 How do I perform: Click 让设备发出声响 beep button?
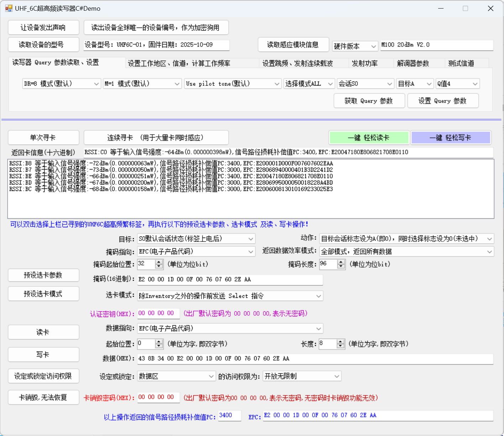tap(43, 28)
